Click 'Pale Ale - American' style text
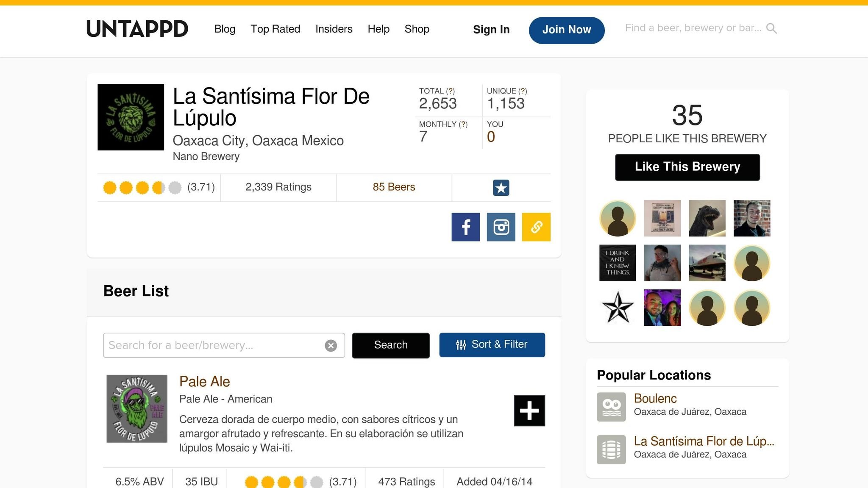868x488 pixels. click(x=225, y=399)
